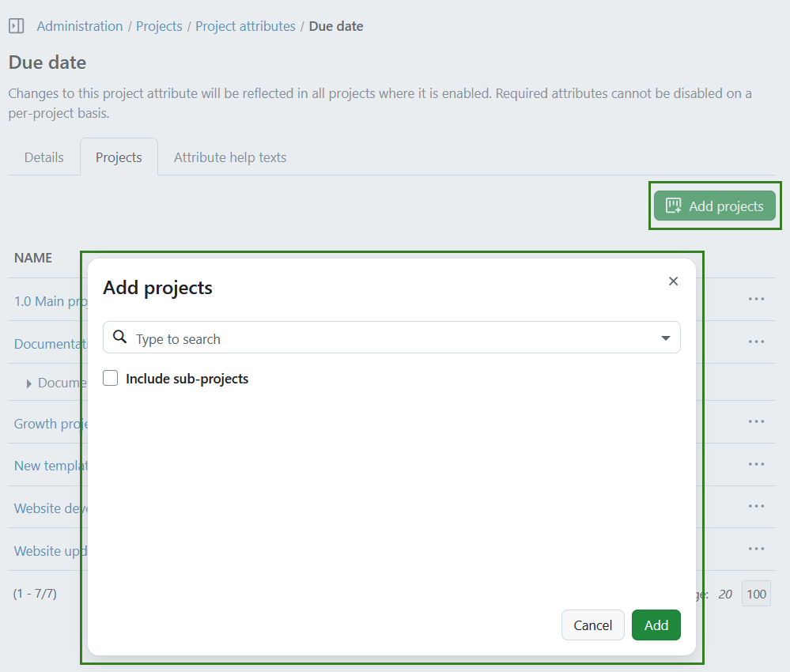Navigate to Administration via the breadcrumb
Viewport: 790px width, 672px height.
point(79,25)
